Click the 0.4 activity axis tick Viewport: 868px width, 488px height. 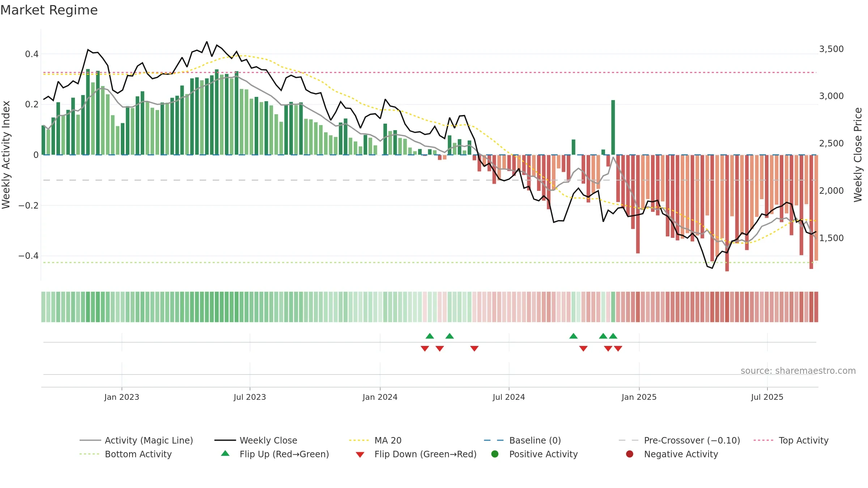point(31,54)
